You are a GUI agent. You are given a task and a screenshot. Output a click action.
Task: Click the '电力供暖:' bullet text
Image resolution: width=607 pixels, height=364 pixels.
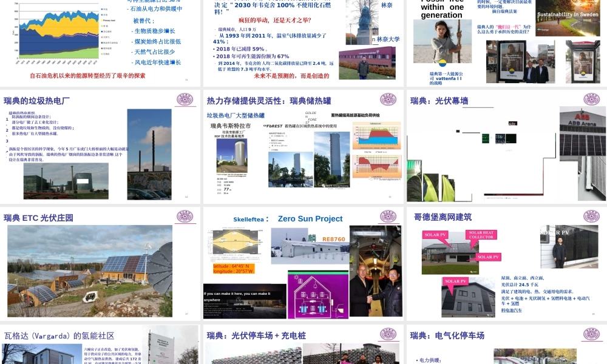coord(428,360)
